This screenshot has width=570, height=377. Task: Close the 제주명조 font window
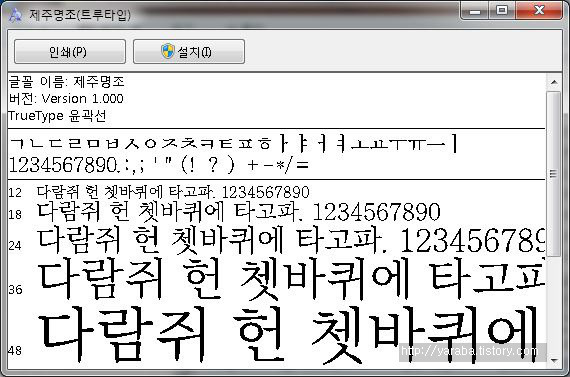coord(539,11)
